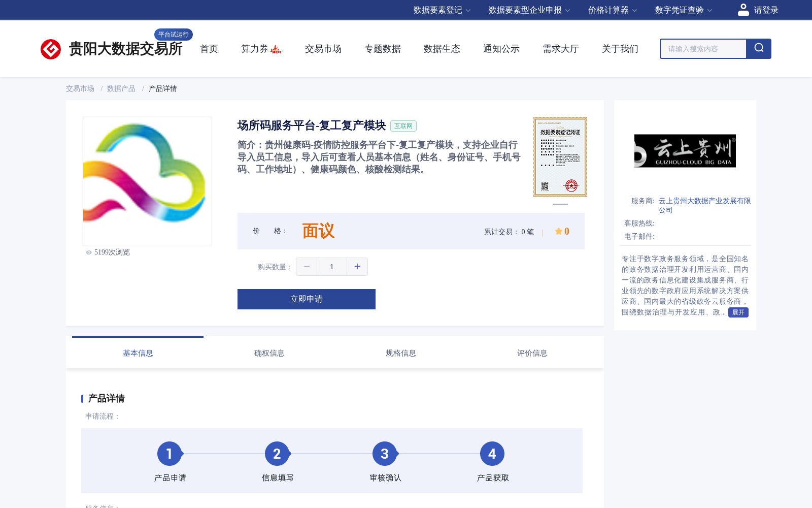Click the 立即申请 button
The image size is (812, 508).
tap(307, 299)
